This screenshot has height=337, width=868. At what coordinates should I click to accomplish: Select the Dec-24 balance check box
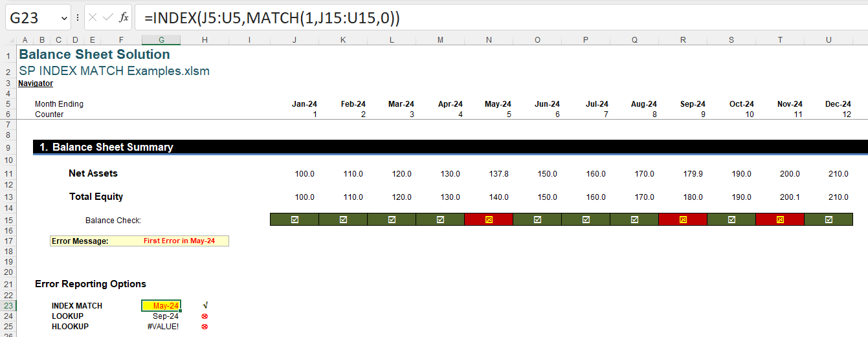[829, 220]
